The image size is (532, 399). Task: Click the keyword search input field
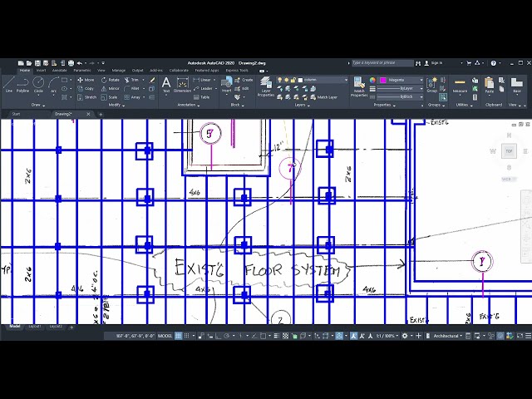pos(382,63)
